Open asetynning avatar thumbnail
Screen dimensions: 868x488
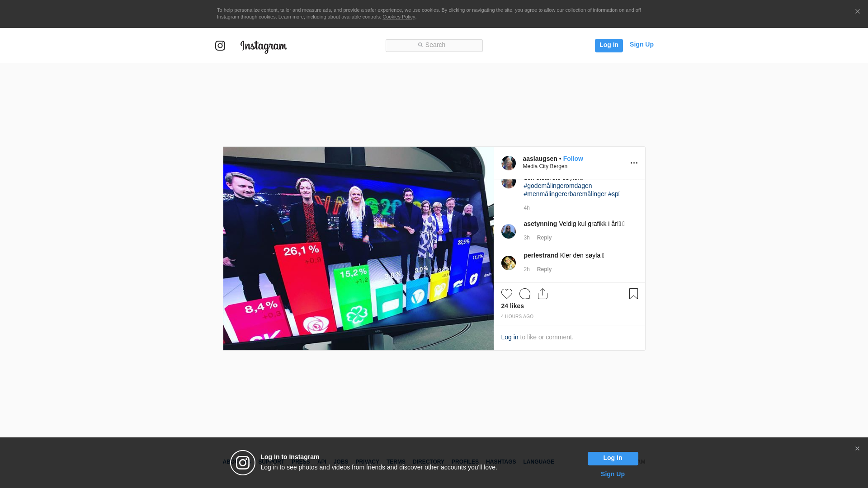click(x=509, y=231)
